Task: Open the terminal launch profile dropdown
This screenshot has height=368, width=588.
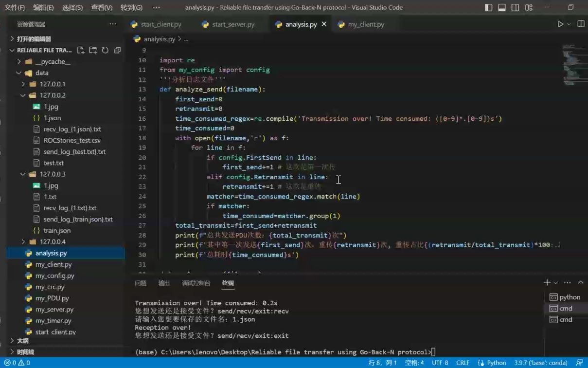Action: (556, 282)
